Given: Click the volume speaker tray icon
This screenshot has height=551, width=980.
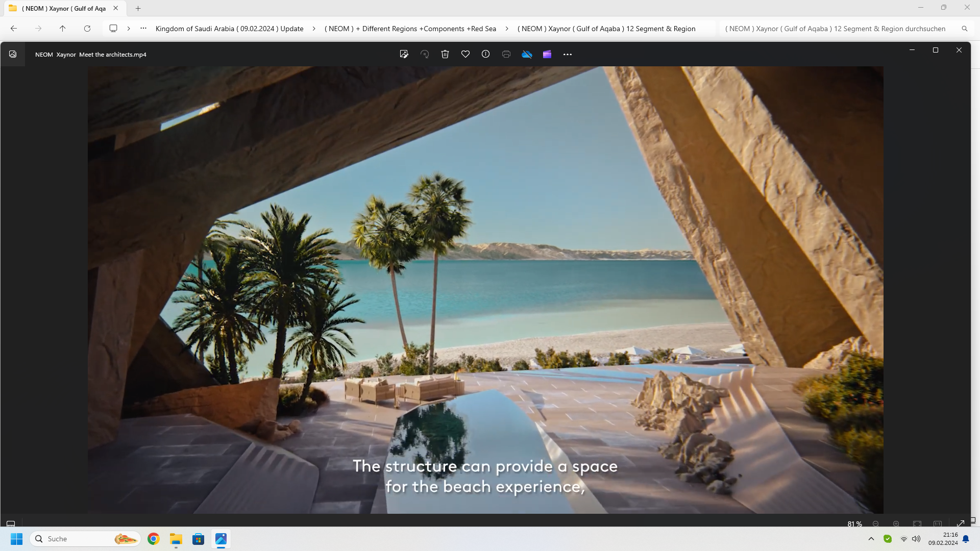Looking at the screenshot, I should [x=917, y=539].
